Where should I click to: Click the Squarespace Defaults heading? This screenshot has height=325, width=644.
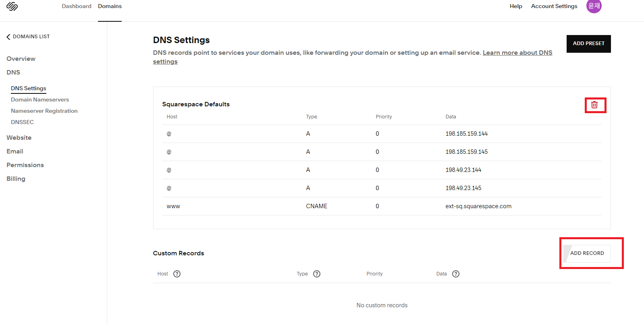(x=196, y=104)
